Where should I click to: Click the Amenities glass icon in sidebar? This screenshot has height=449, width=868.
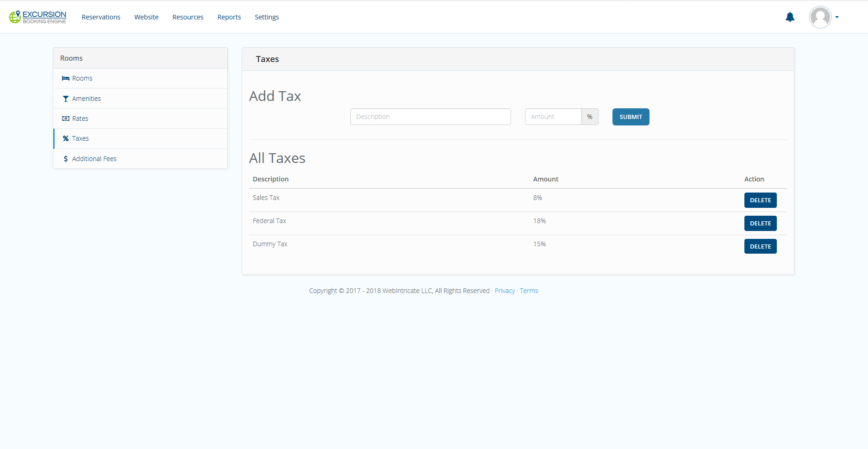pyautogui.click(x=66, y=99)
